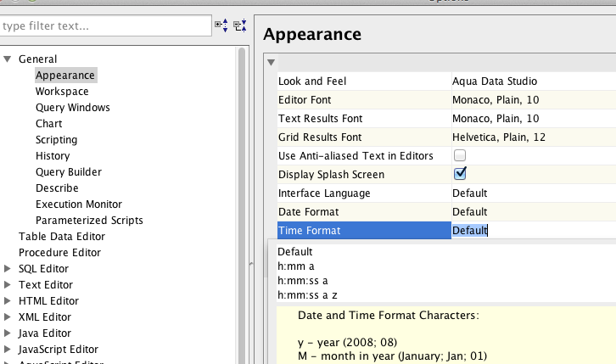
Task: Choose 'h:mm:ss a z' time format option
Action: tap(307, 295)
